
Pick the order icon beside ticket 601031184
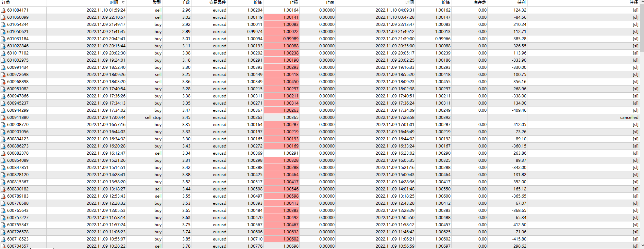3,39
